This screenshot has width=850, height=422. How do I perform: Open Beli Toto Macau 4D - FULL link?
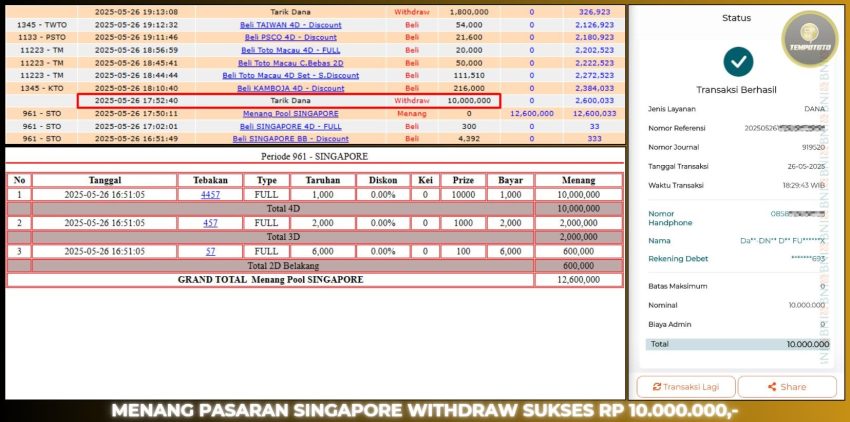(x=291, y=50)
